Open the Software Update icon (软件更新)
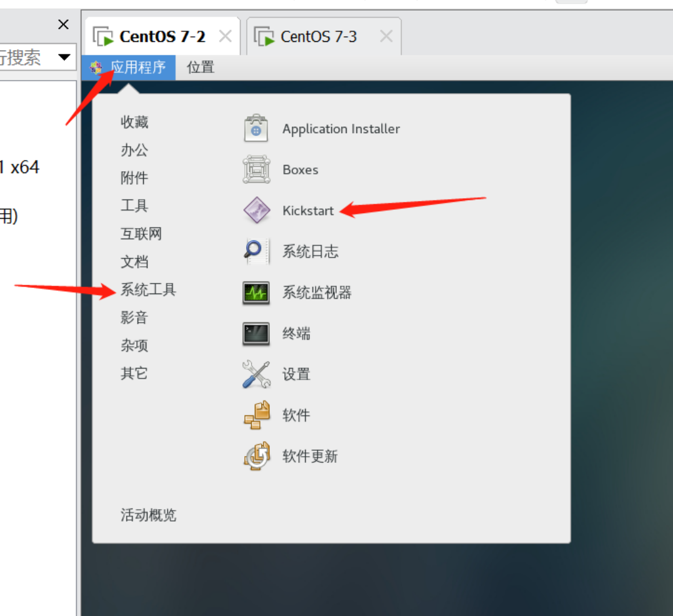Screen dimensions: 673x616 (x=257, y=455)
